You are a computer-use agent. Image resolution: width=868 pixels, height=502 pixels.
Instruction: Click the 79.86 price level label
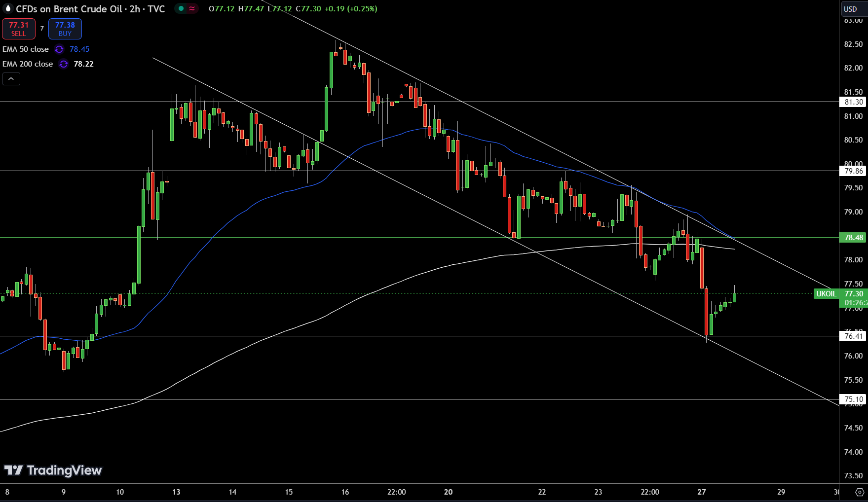pyautogui.click(x=853, y=171)
